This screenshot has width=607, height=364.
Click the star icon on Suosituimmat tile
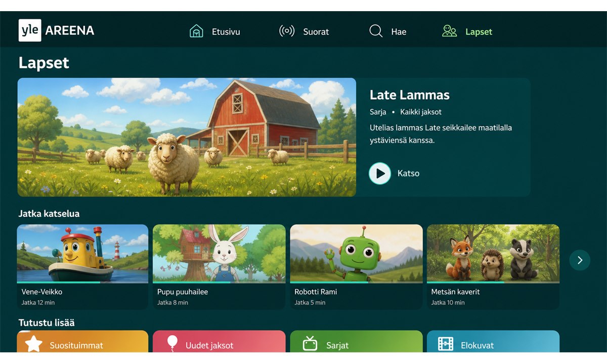[x=34, y=344]
